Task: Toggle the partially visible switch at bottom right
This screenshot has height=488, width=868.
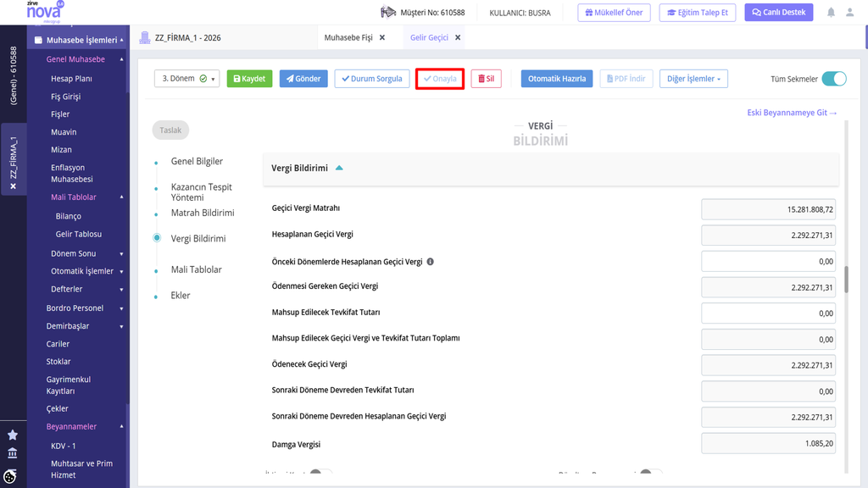Action: click(x=651, y=473)
